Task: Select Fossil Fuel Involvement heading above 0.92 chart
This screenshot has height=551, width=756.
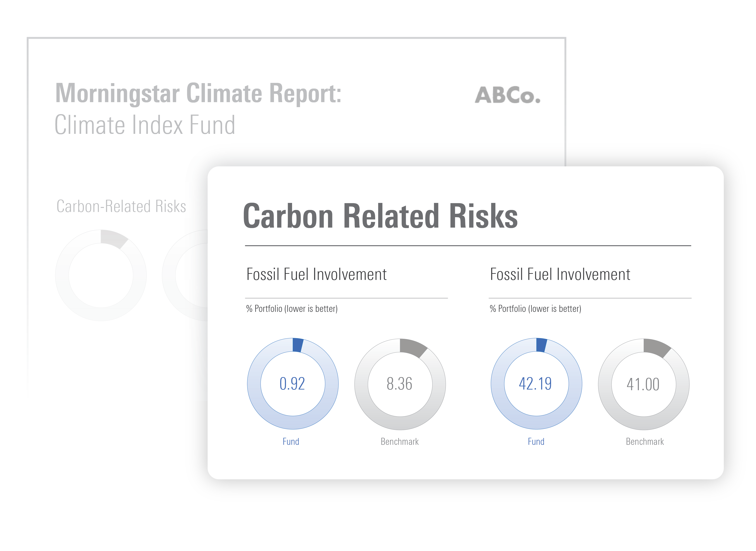Action: tap(317, 274)
